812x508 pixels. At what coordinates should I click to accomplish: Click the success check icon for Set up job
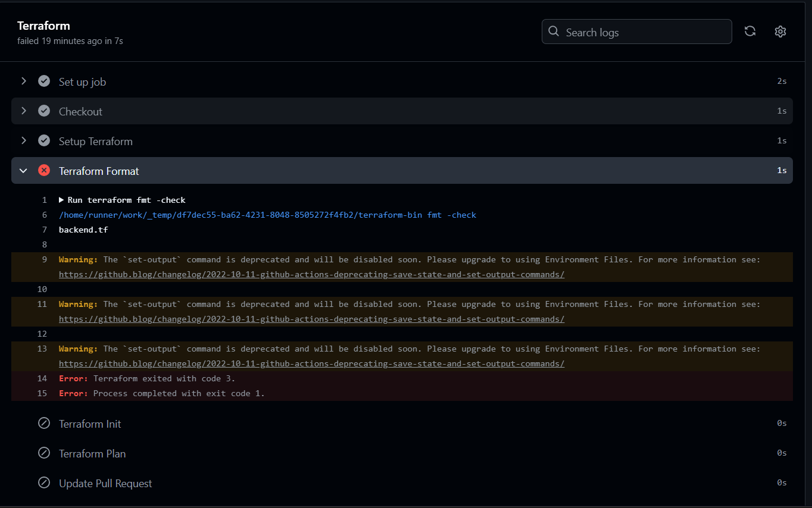pyautogui.click(x=44, y=81)
